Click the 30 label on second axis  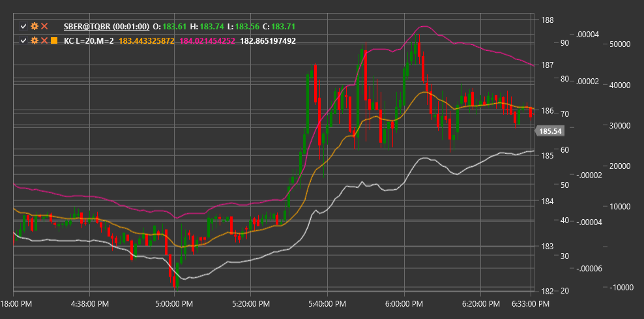point(564,256)
